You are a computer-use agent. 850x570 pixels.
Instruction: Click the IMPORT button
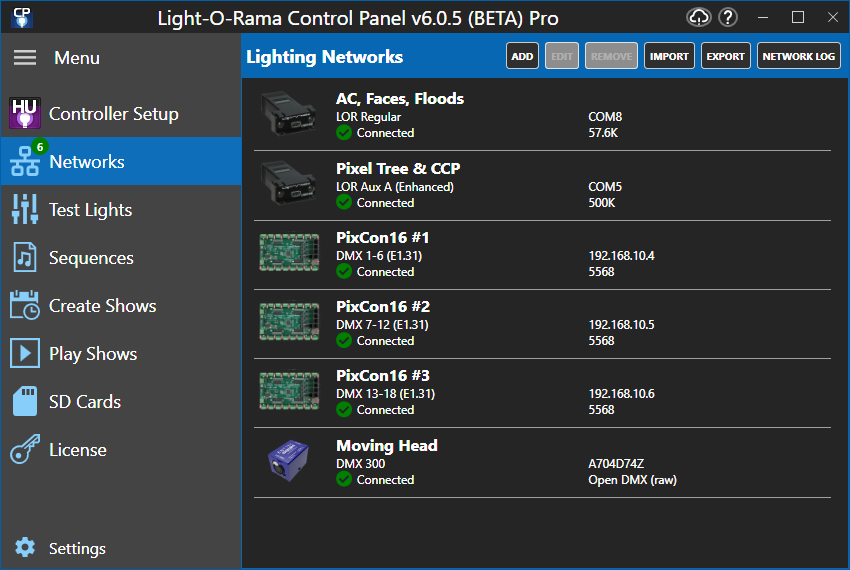[669, 56]
